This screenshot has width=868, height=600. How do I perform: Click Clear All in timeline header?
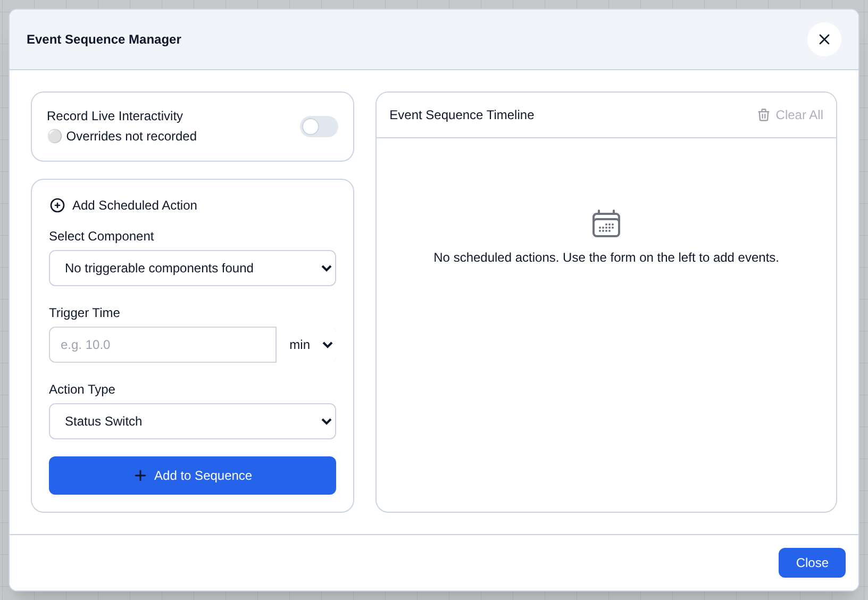click(x=790, y=115)
